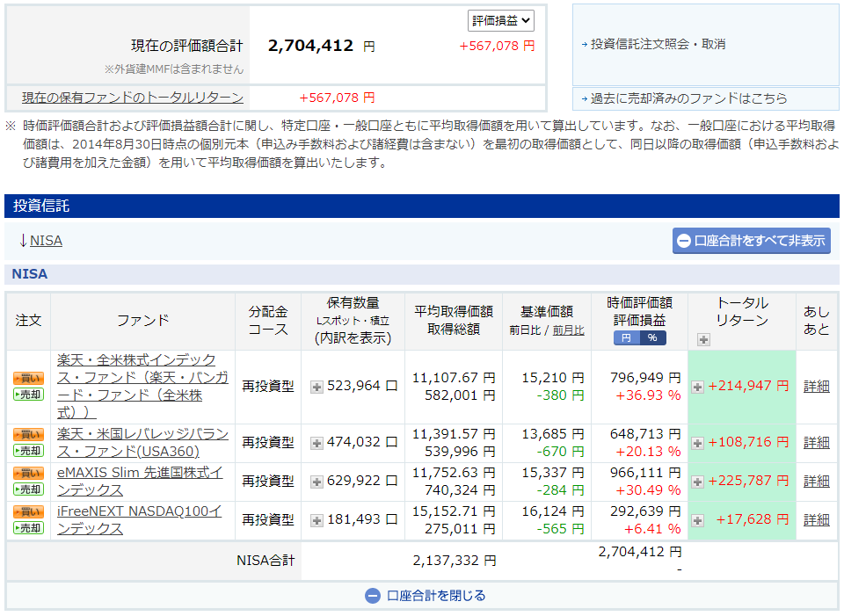Click 売却 for eMAXIS Slim 先進国株式
844x616 pixels.
pyautogui.click(x=28, y=489)
